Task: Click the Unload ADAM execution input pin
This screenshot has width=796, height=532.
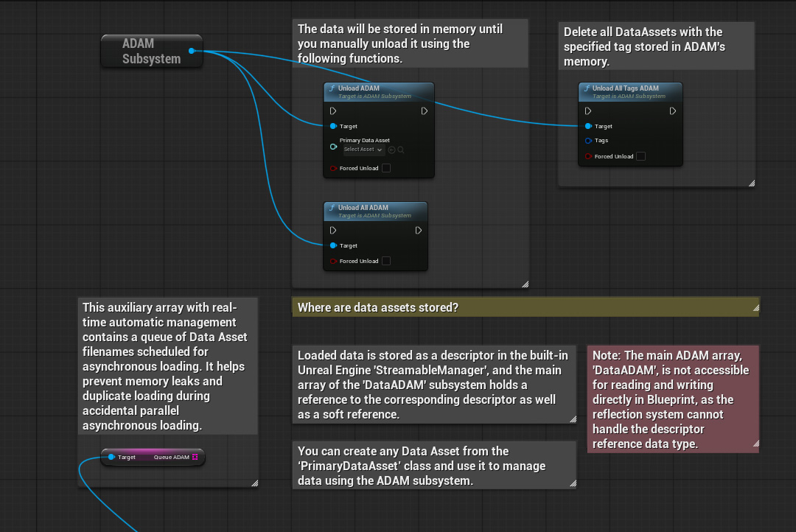Action: [x=333, y=111]
